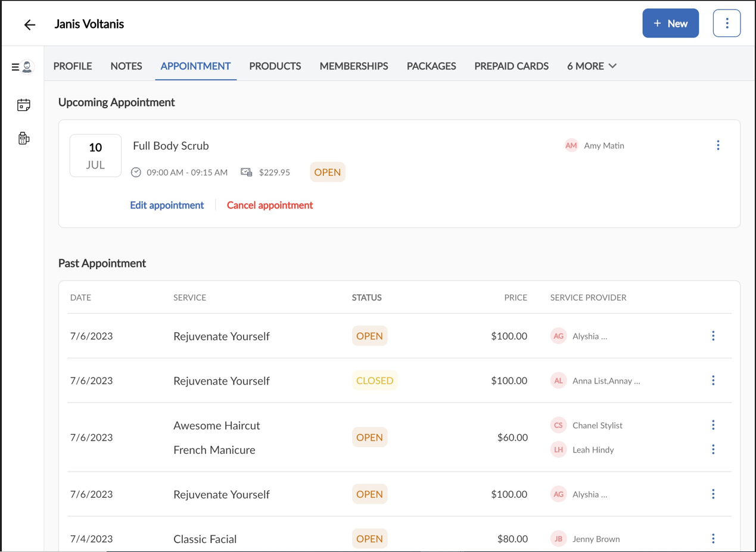Click the French Manicure service name
Screen dimensions: 756x552
[214, 450]
